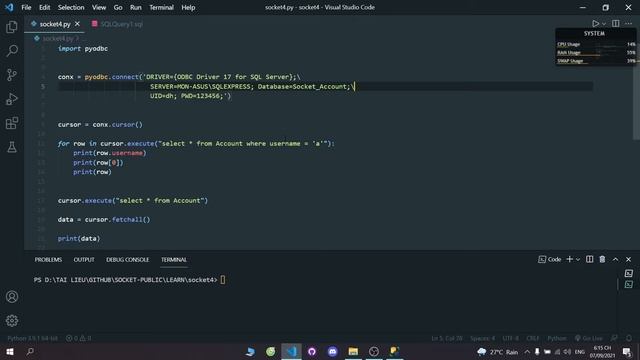Add a new terminal with plus icon
Image resolution: width=640 pixels, height=360 pixels.
click(570, 259)
